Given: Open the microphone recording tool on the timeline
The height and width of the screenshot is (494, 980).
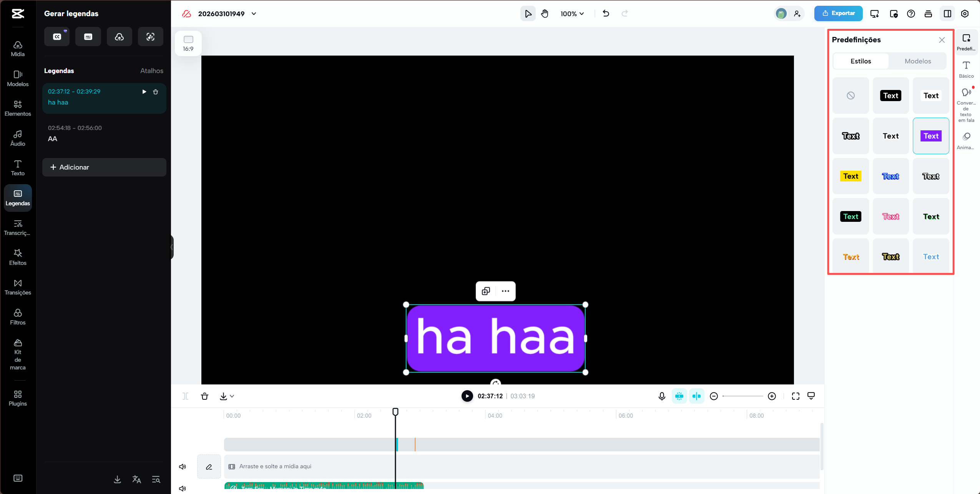Looking at the screenshot, I should click(662, 396).
